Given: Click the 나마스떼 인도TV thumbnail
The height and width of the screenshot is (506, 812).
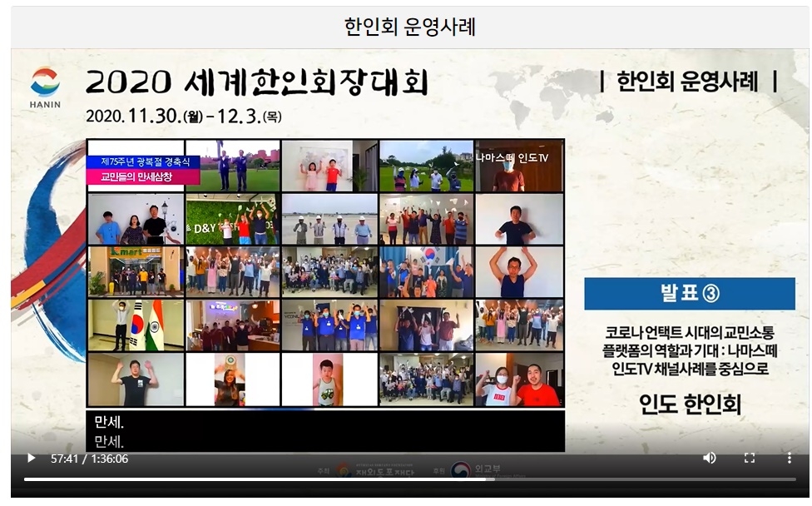Looking at the screenshot, I should pos(519,166).
